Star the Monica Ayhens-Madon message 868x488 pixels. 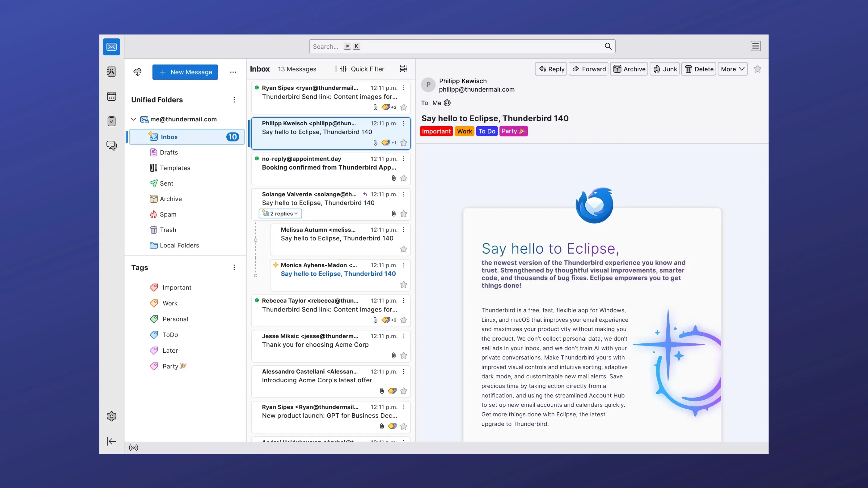click(x=404, y=285)
